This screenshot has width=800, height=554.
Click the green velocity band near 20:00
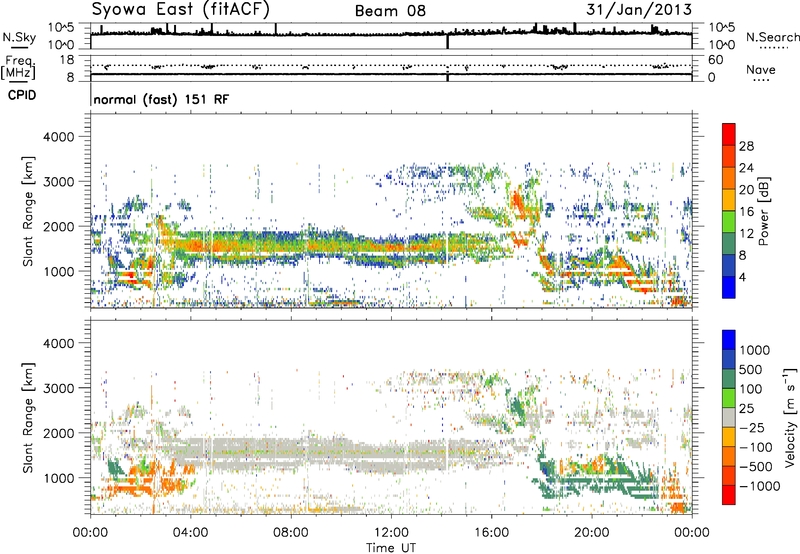(x=592, y=482)
